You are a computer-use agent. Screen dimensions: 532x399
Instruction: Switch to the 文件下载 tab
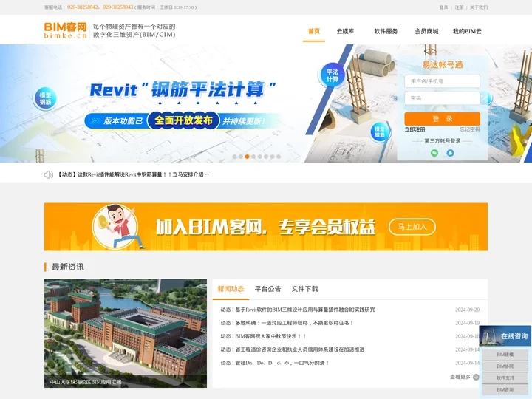click(x=304, y=289)
